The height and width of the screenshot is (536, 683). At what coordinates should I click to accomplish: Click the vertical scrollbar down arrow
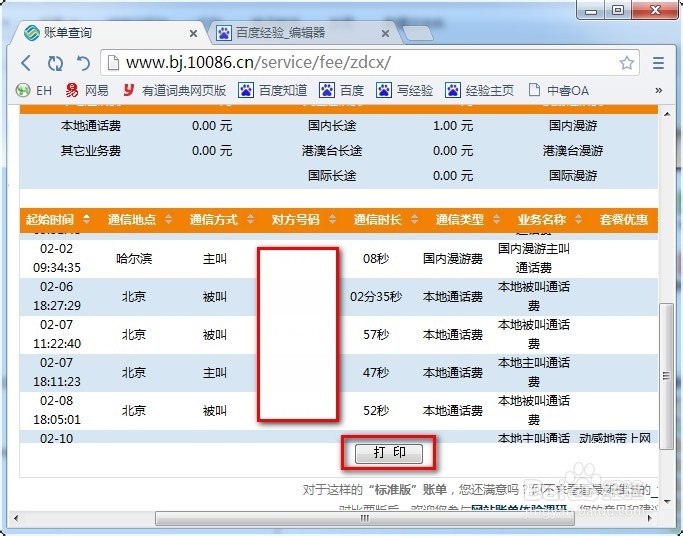click(x=667, y=502)
